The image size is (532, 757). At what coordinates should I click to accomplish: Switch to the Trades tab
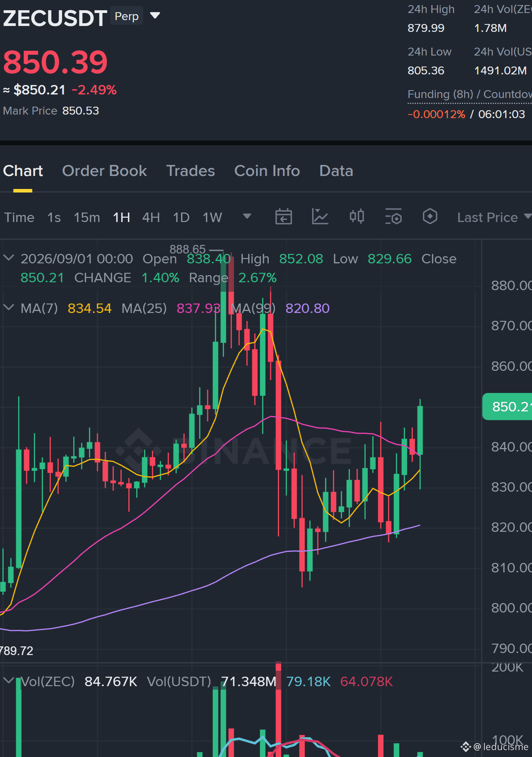(190, 171)
